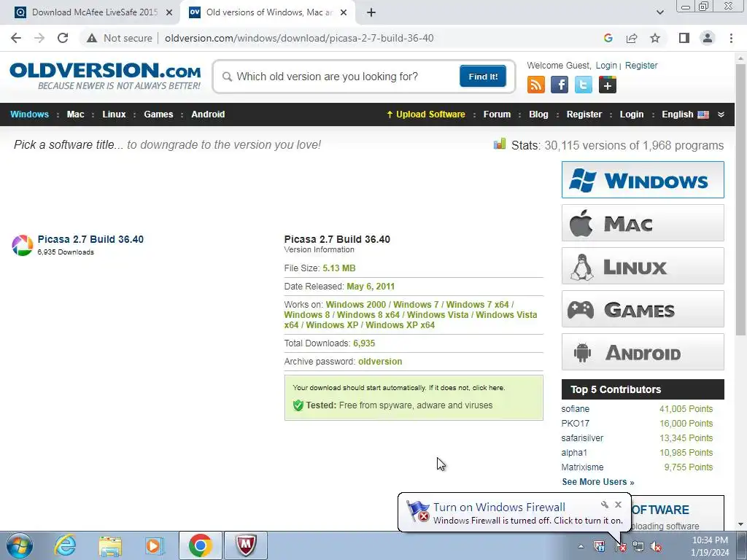747x560 pixels.
Task: Open the Linux nav menu item
Action: pos(114,114)
